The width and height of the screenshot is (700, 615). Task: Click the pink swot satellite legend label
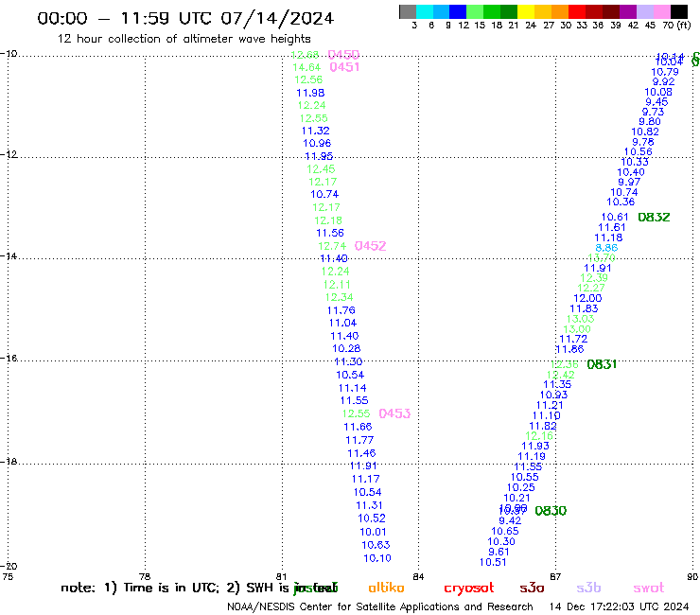649,589
